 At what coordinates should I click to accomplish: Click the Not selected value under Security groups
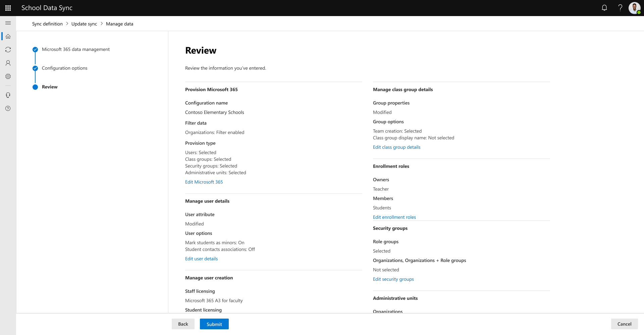386,270
